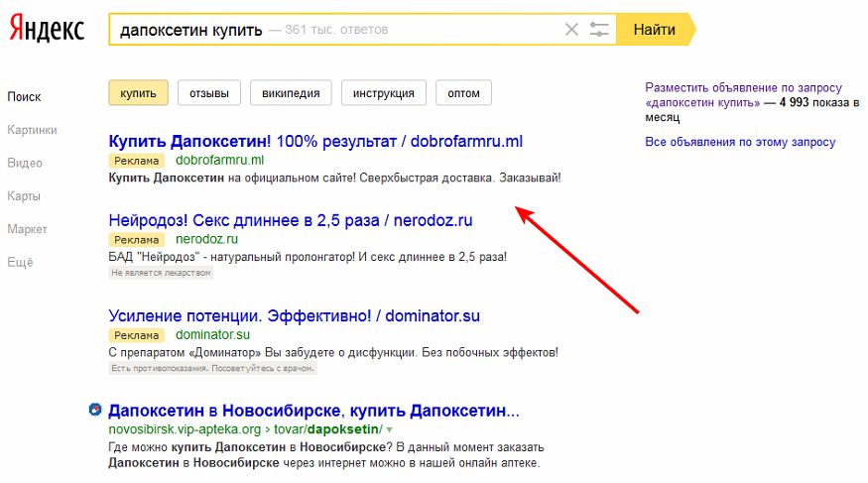Screen dimensions: 868x483
Task: Open ad headline Купить Дапоксетин! 100% результат
Action: pyautogui.click(x=315, y=141)
